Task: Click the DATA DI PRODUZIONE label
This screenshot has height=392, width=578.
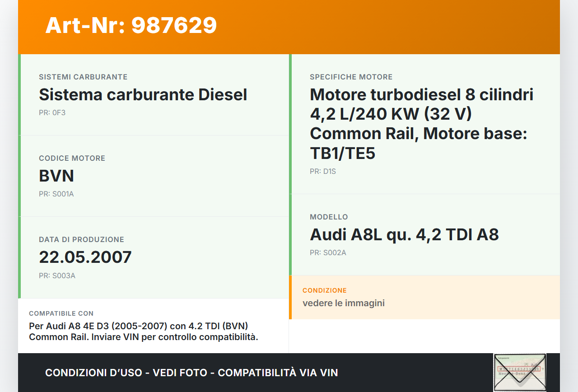Action: pyautogui.click(x=81, y=240)
